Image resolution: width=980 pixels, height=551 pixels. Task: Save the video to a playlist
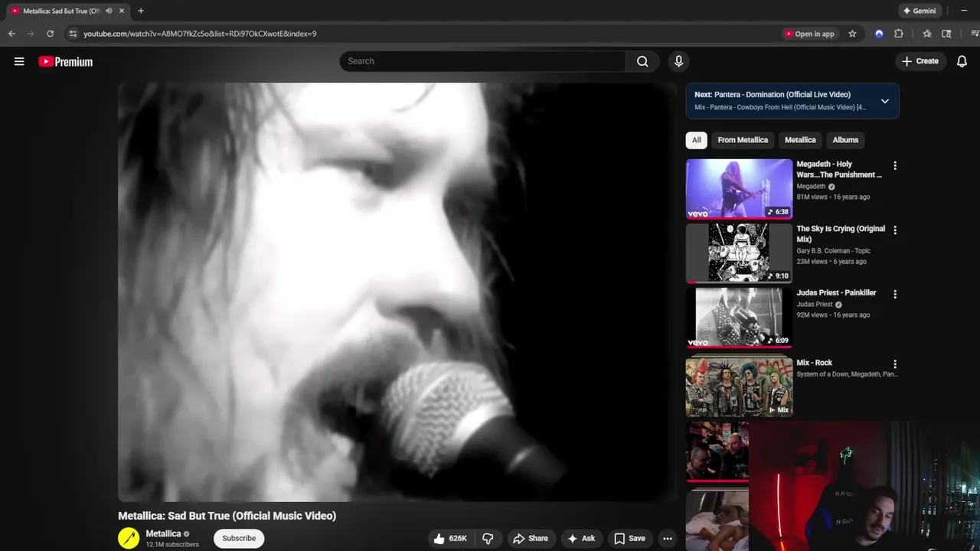(629, 539)
